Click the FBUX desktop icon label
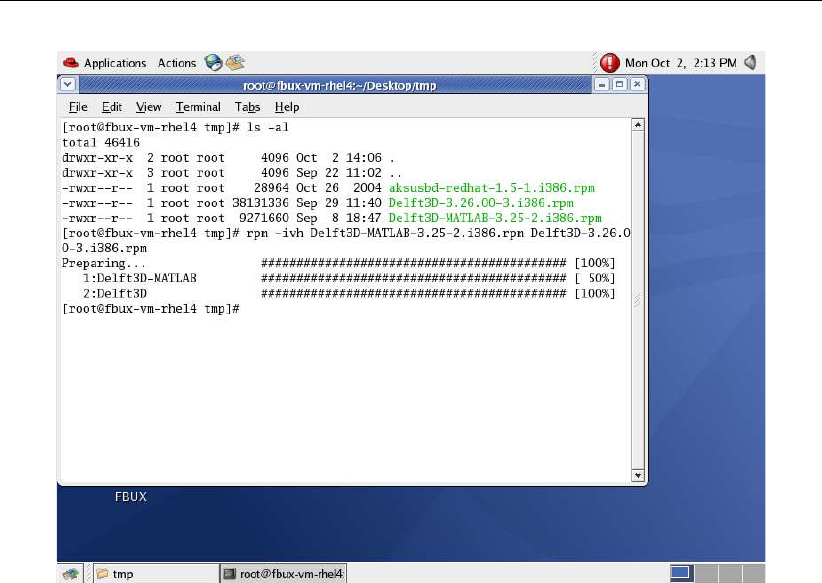The height and width of the screenshot is (583, 822). [131, 496]
